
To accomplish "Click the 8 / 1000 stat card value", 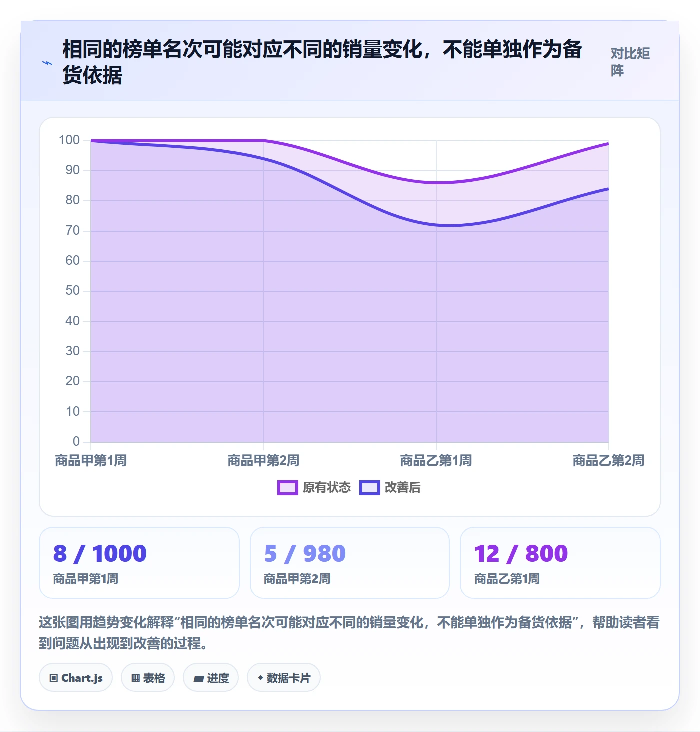I will [100, 554].
